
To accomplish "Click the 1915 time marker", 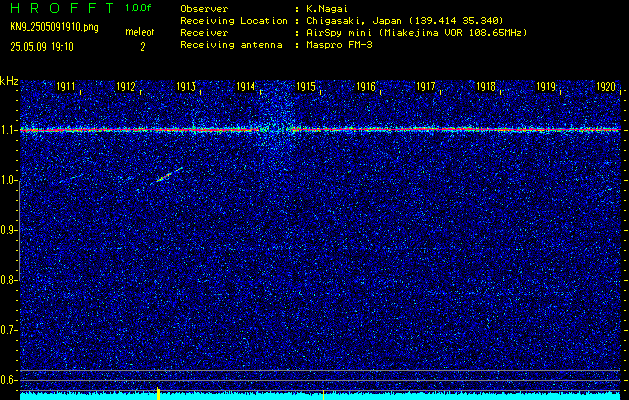I will tap(306, 87).
